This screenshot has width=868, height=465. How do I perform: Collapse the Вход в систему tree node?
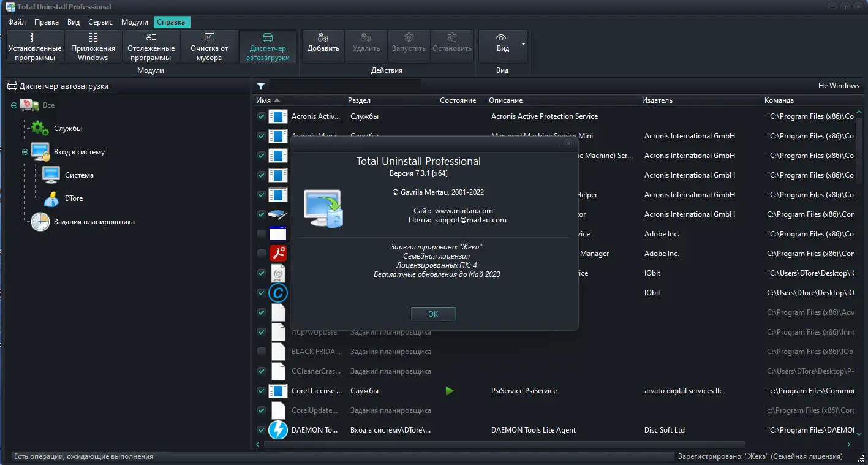[25, 152]
